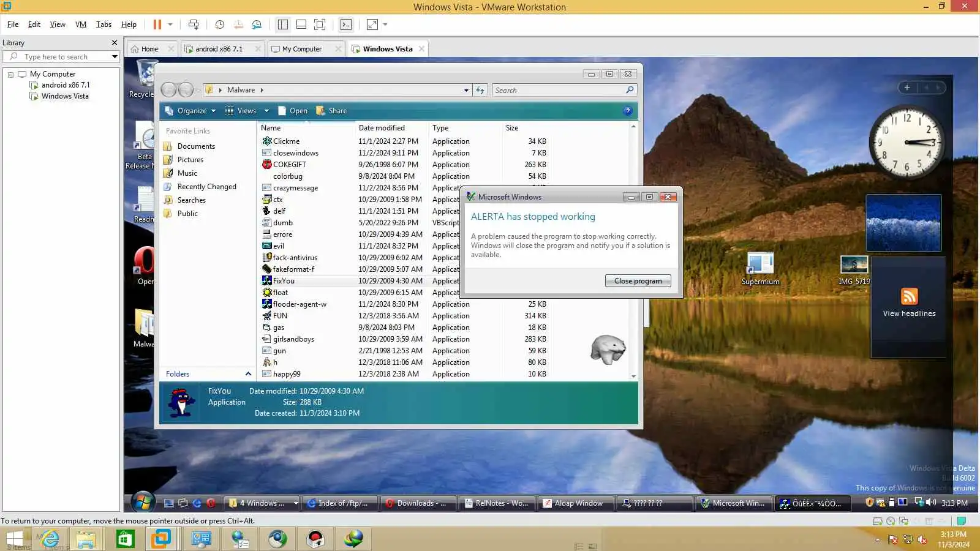Open File Explorer on the host taskbar
The image size is (980, 551).
click(x=86, y=539)
